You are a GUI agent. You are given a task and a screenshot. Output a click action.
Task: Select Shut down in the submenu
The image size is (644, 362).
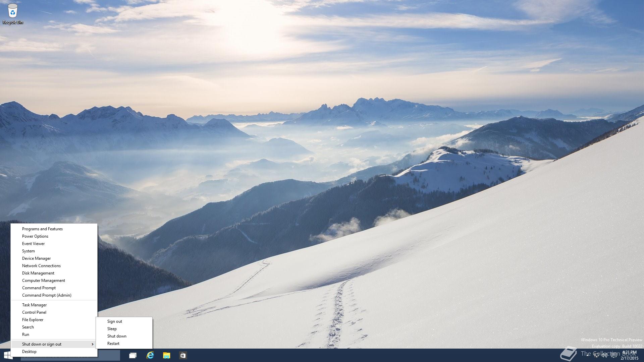124,336
